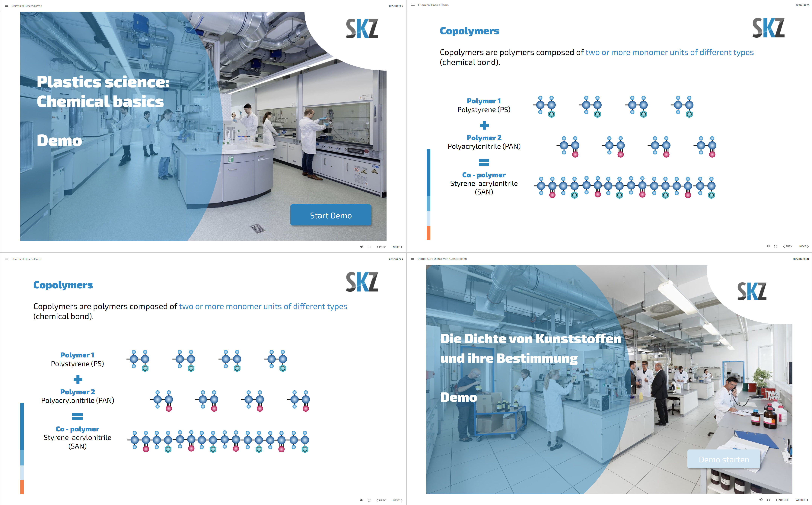
Task: Click 'Co - polymer' label in bottom-left panel
Action: pos(78,429)
